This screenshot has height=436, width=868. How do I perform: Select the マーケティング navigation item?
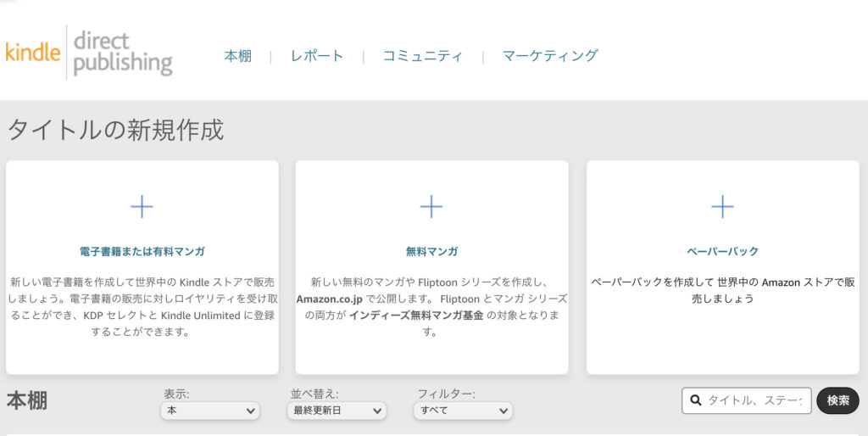pos(549,56)
